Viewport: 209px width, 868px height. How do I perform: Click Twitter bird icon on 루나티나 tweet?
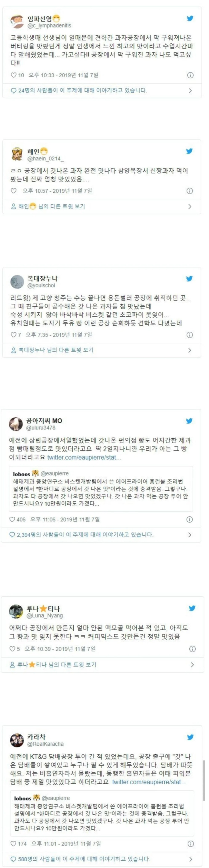coord(192,608)
